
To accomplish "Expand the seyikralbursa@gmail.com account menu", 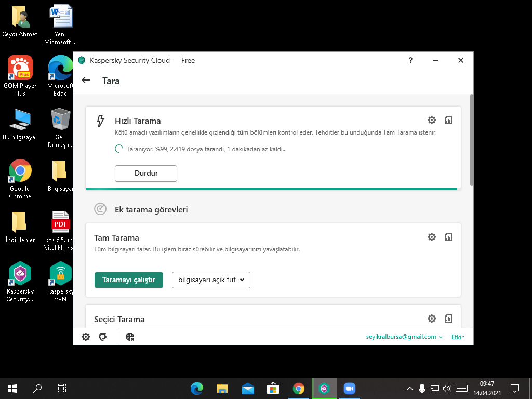I will coord(404,337).
